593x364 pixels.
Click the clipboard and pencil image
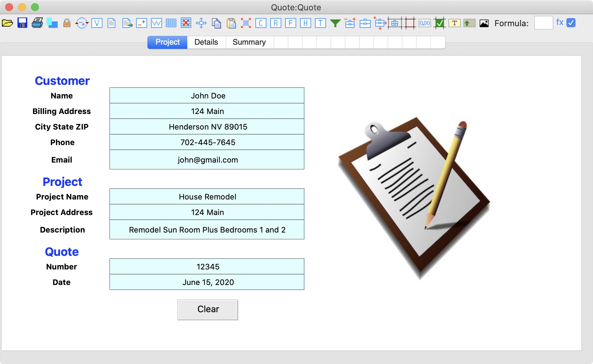(x=414, y=198)
